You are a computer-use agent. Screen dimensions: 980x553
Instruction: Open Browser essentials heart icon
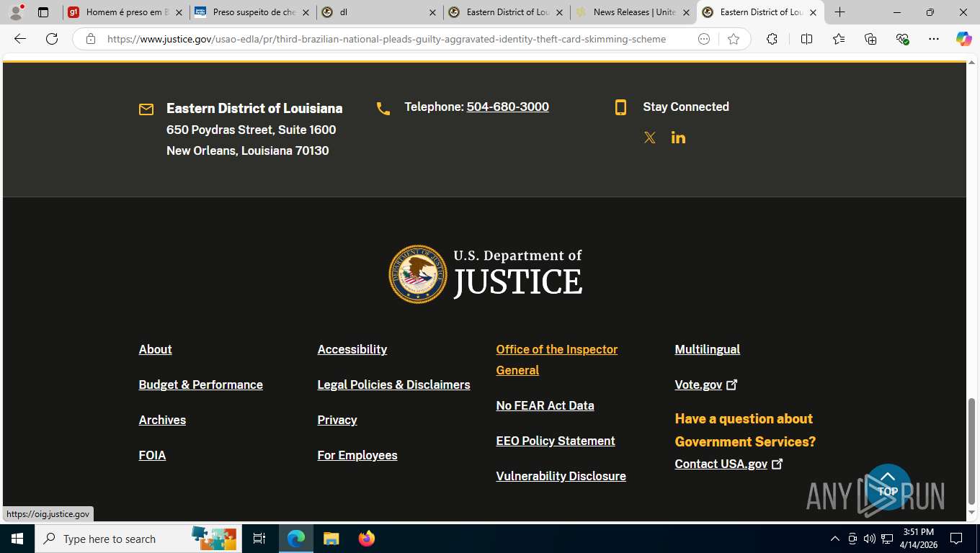[x=902, y=39]
